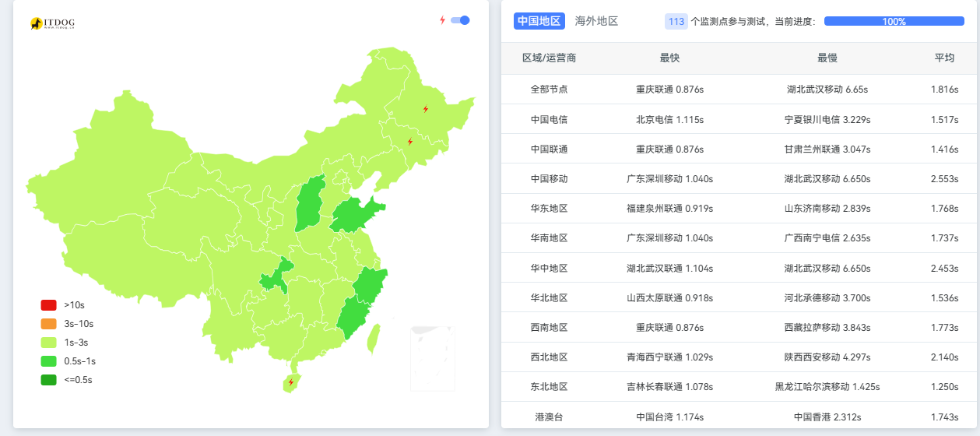
Task: Click the lightning marker on Heilongjiang province
Action: pos(425,109)
